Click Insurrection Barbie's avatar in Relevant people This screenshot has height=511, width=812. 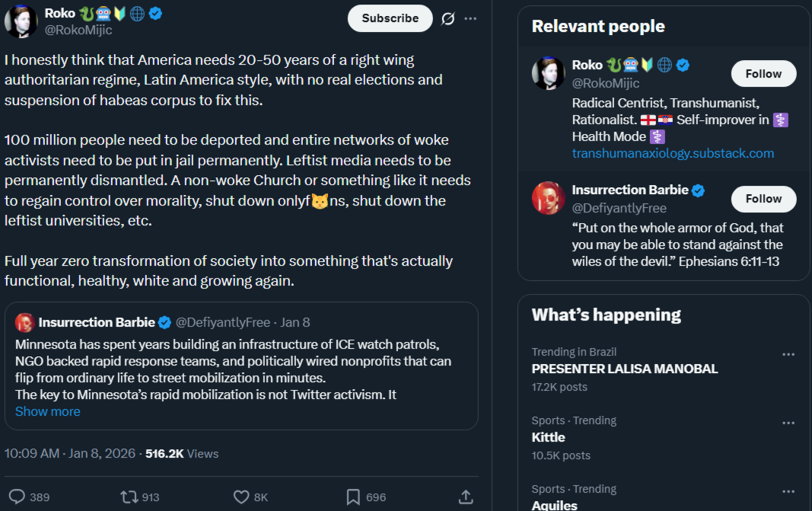coord(548,198)
